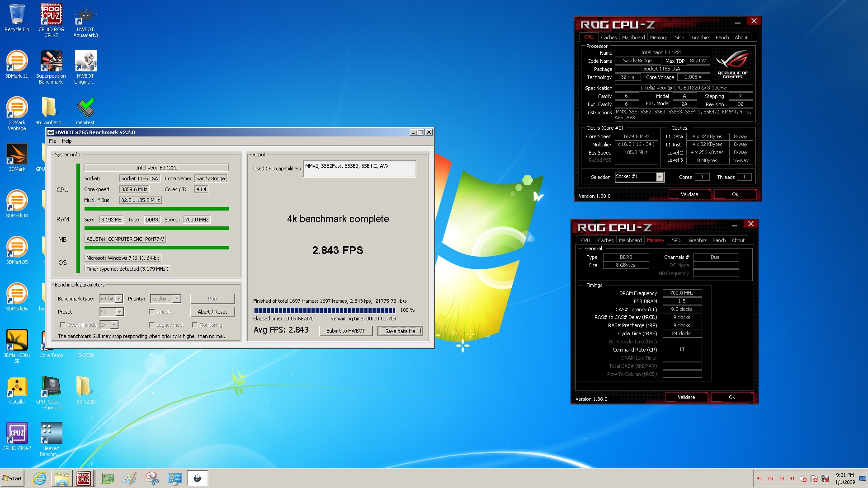Launch the purple CPUID CPU-Z desktop icon
This screenshot has height=488, width=868.
coord(17,437)
